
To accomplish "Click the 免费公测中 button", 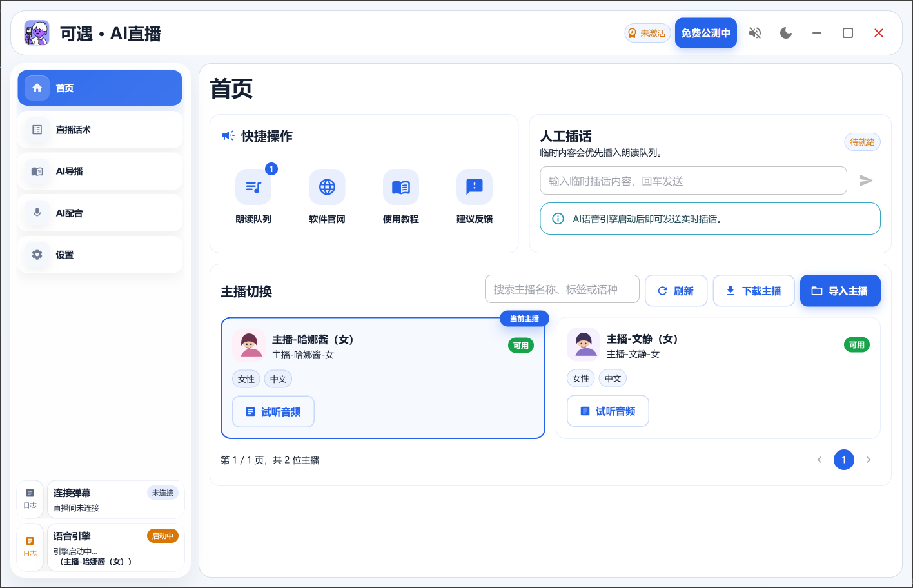I will click(x=706, y=33).
